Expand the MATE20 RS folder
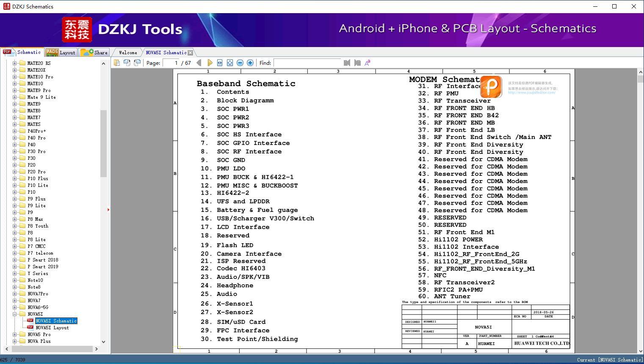The image size is (644, 364). pyautogui.click(x=15, y=63)
